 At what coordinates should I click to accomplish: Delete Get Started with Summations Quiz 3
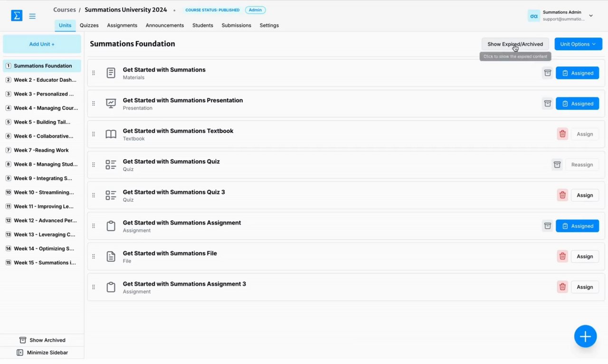[x=562, y=195]
